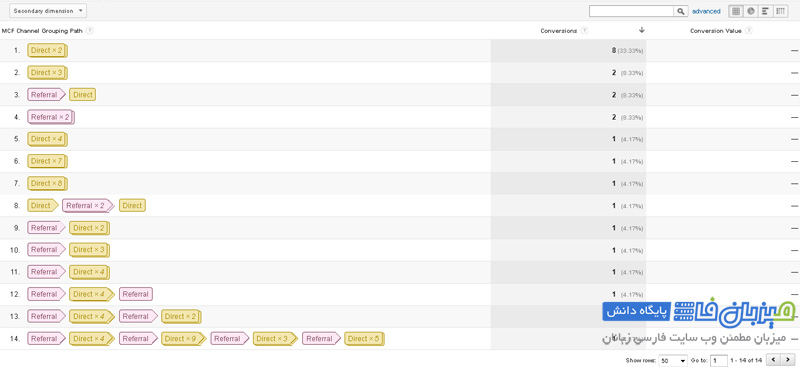Viewport: 800px width, 367px height.
Task: Click the advanced filter link
Action: click(706, 11)
